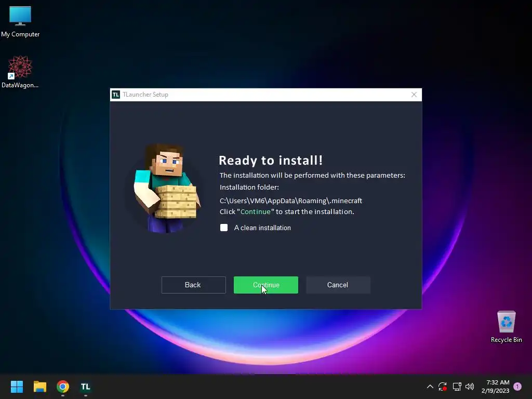Image resolution: width=532 pixels, height=399 pixels.
Task: Cancel the TLauncher installation
Action: [x=338, y=285]
